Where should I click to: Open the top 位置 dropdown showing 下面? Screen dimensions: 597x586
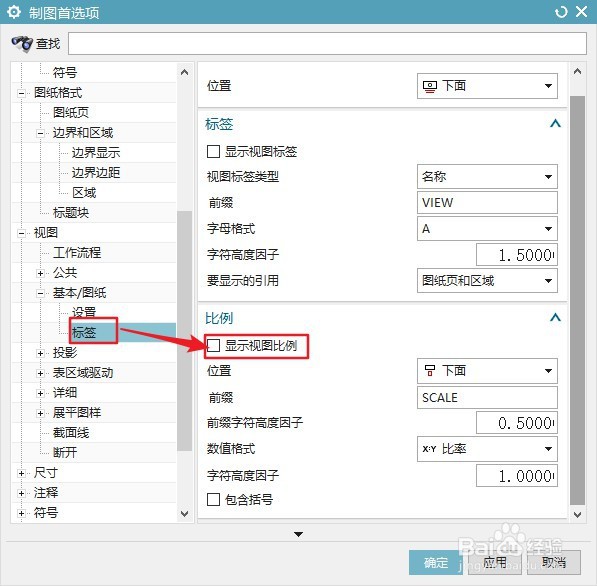[x=487, y=86]
